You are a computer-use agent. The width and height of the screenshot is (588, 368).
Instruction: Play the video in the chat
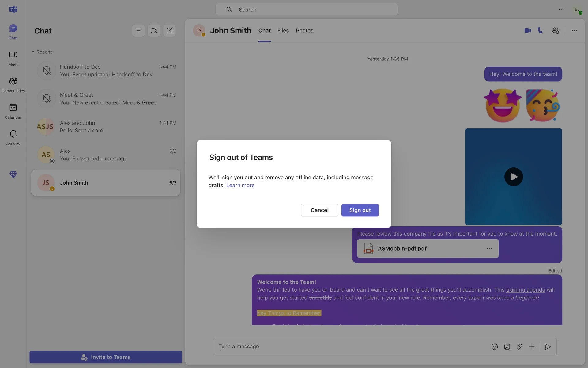click(x=514, y=177)
